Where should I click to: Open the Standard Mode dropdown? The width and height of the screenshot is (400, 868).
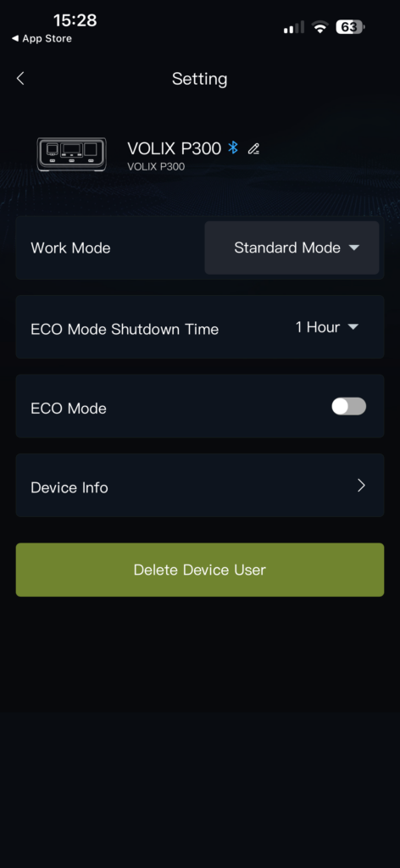[x=292, y=248]
